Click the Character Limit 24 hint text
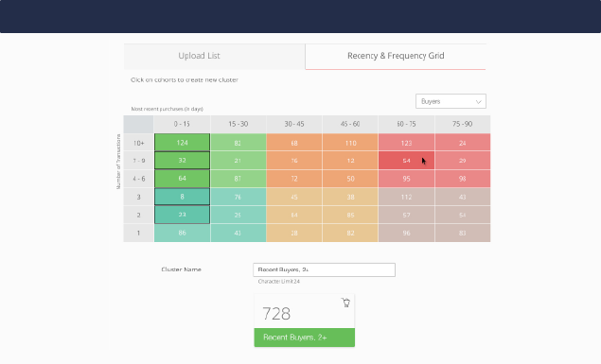Viewport: 601px width, 364px height. (x=278, y=282)
